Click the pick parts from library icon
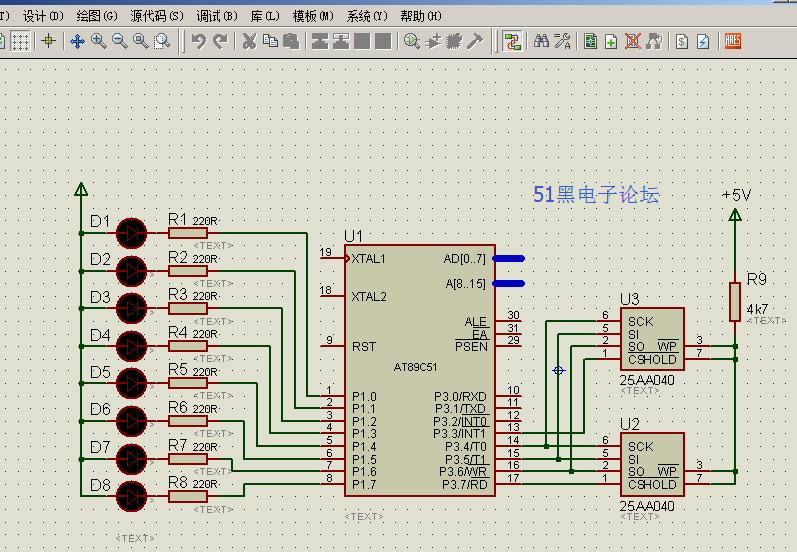 tap(412, 41)
